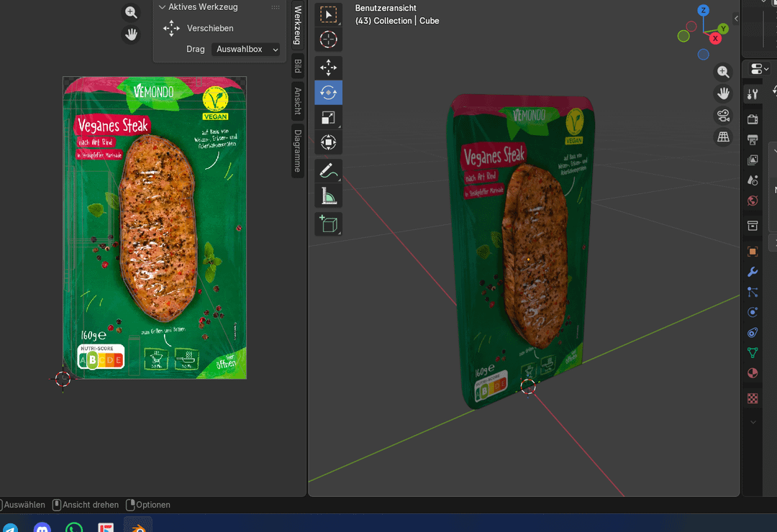Activate the 3D Cursor tool
Viewport: 777px width, 532px height.
(328, 40)
